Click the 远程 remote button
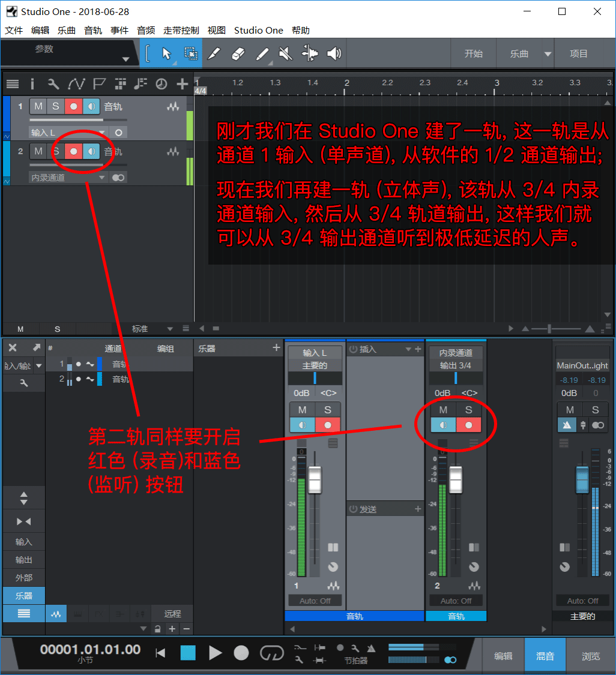 click(172, 613)
